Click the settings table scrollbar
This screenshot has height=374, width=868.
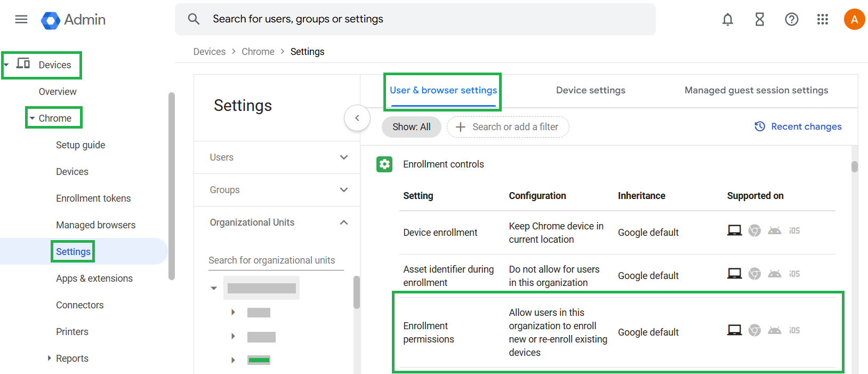855,167
